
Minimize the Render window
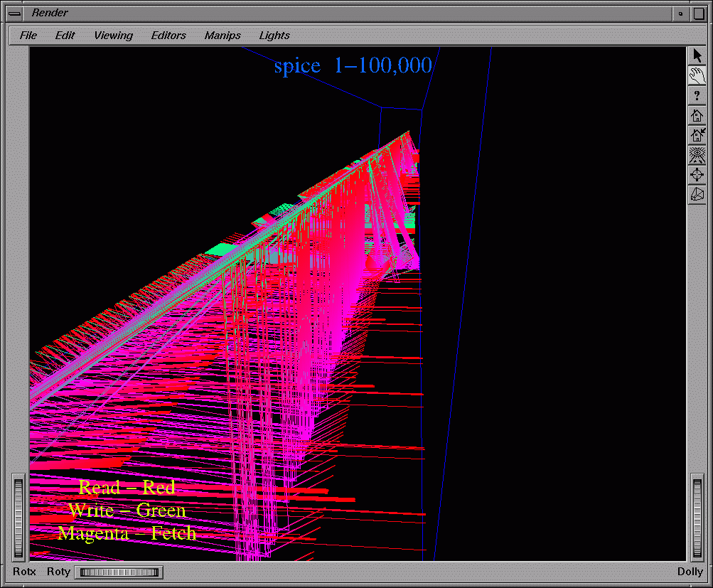point(681,14)
